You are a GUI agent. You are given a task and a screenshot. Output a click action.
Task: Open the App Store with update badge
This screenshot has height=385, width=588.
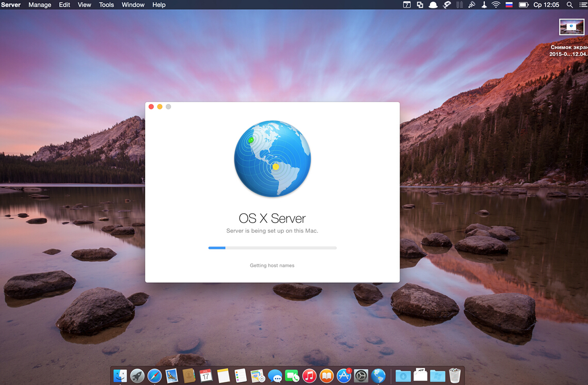[x=344, y=376]
